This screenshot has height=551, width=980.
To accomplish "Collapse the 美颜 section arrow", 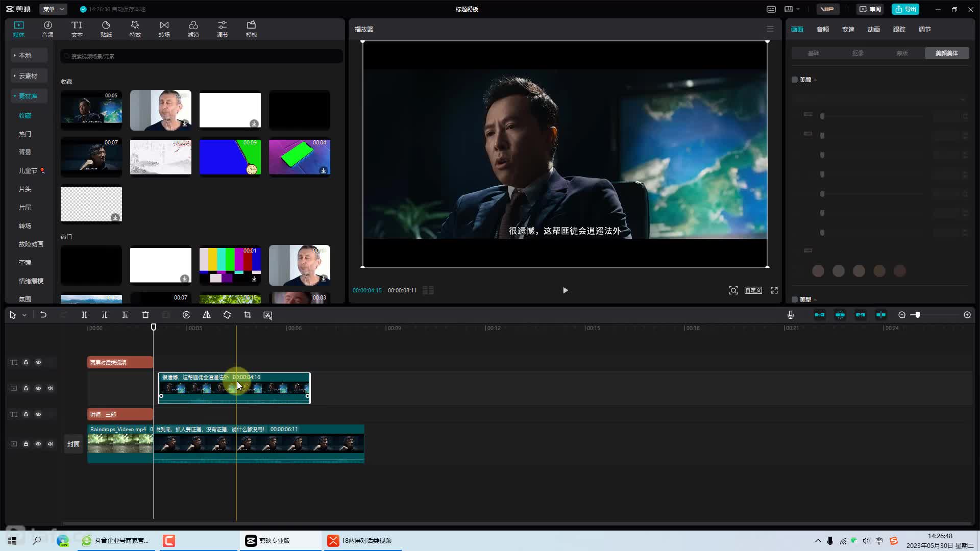I will pyautogui.click(x=815, y=80).
